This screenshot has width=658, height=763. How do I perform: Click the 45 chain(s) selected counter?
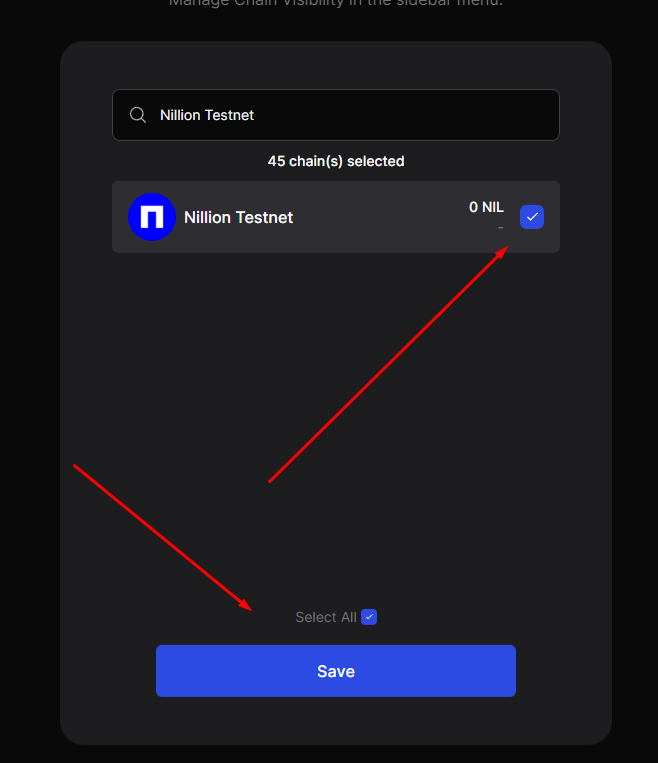coord(336,161)
